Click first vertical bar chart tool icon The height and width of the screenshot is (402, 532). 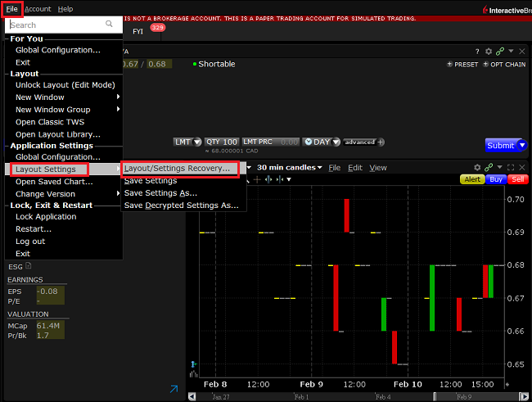pos(268,179)
